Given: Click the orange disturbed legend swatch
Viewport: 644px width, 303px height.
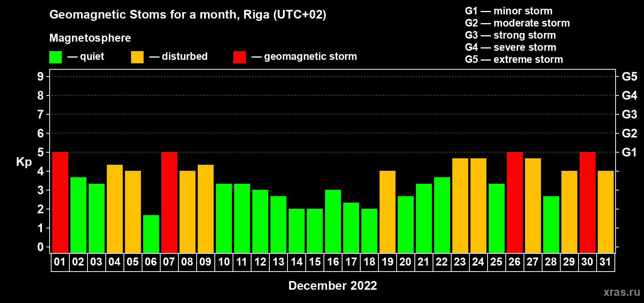Looking at the screenshot, I should pos(137,57).
